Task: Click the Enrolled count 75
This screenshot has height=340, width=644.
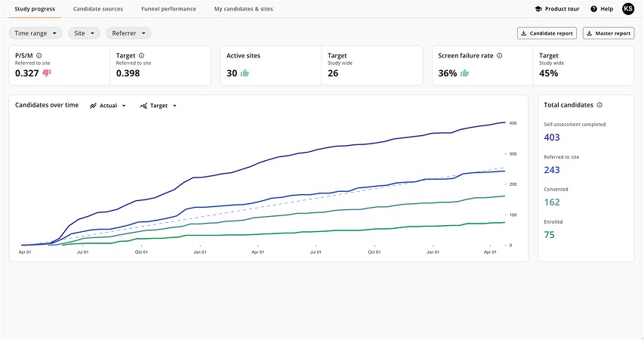Action: pos(550,235)
